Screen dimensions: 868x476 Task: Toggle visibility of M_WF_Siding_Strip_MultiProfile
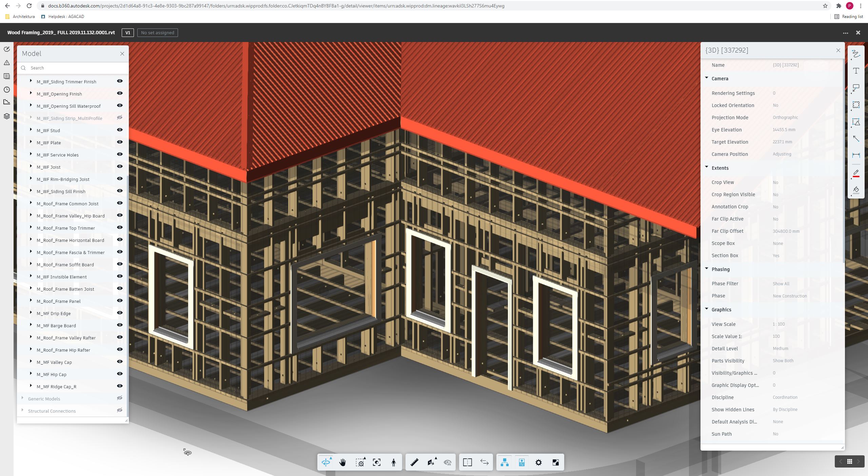[120, 118]
